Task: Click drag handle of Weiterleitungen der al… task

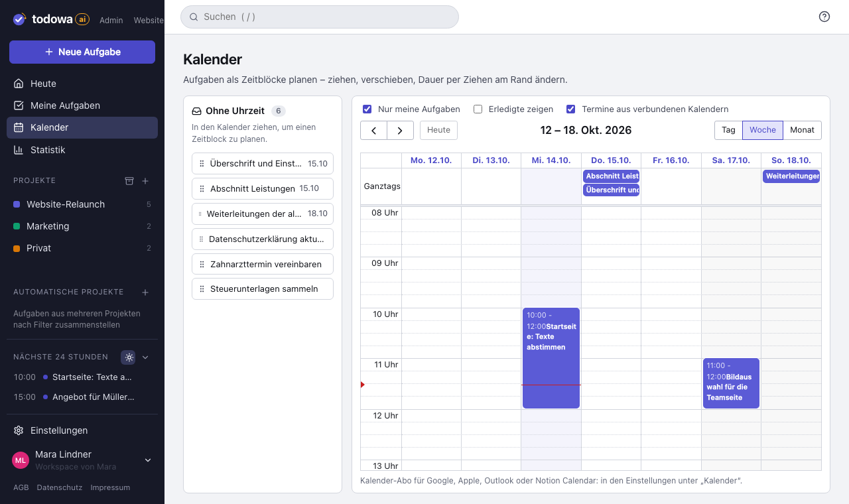Action: point(200,214)
